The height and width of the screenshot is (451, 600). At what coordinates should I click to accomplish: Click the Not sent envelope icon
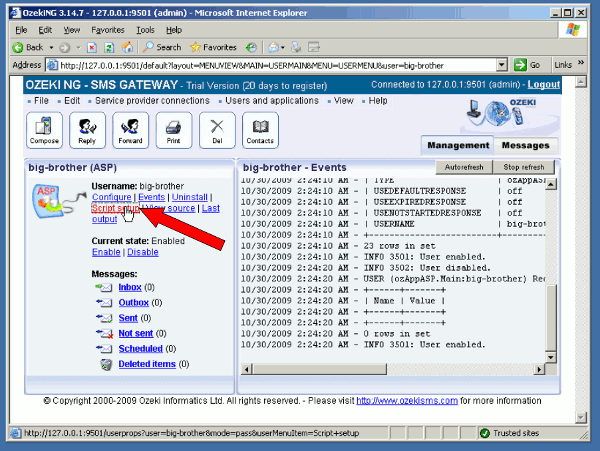[x=104, y=334]
